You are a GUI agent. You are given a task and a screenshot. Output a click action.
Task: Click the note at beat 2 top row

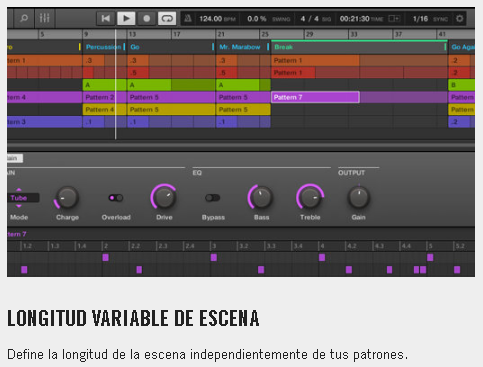click(x=105, y=257)
